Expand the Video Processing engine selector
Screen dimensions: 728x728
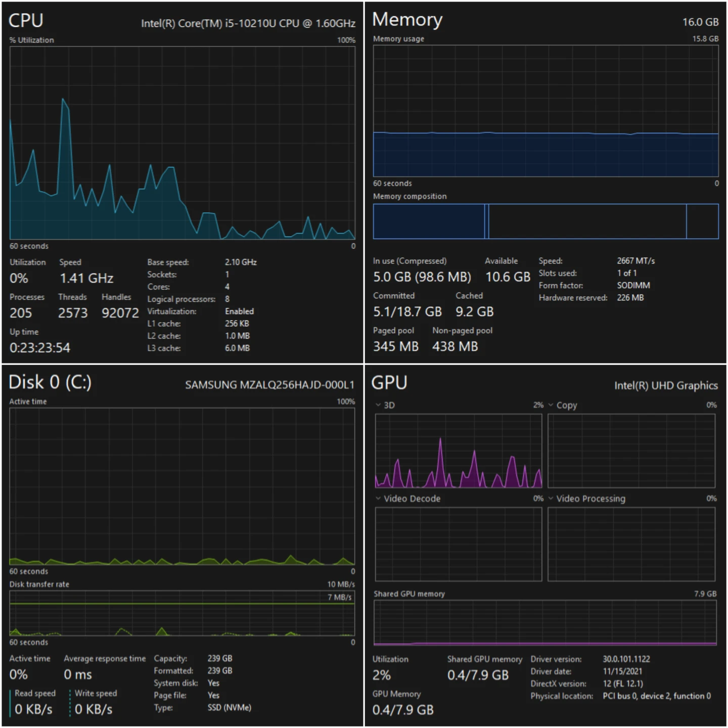551,498
